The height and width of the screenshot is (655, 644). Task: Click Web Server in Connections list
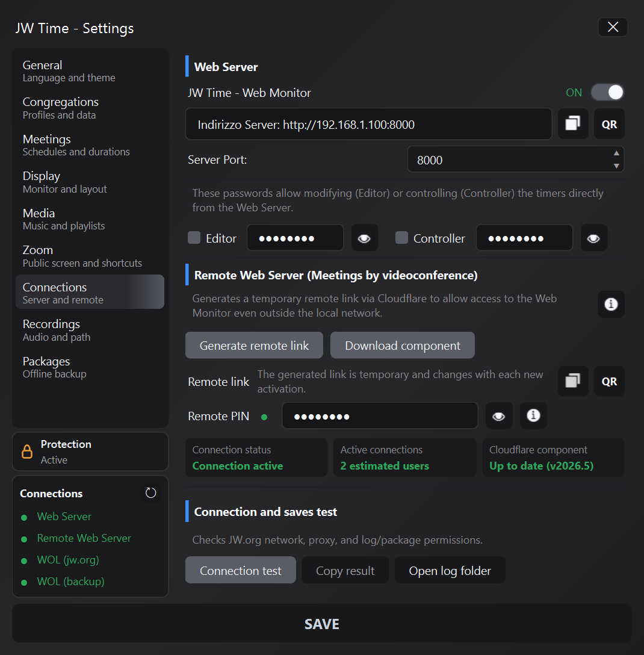point(64,517)
